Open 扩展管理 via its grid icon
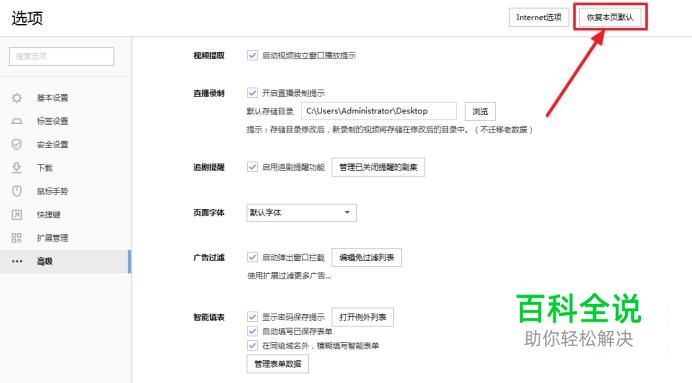The height and width of the screenshot is (383, 692). coord(17,238)
